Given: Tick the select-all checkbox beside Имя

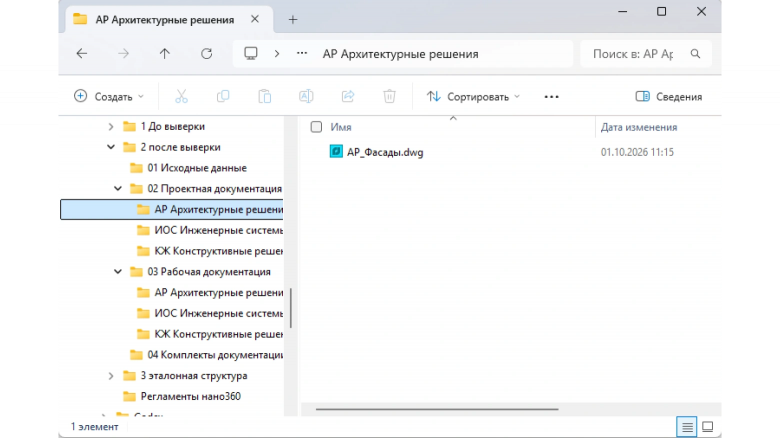Looking at the screenshot, I should click(316, 127).
